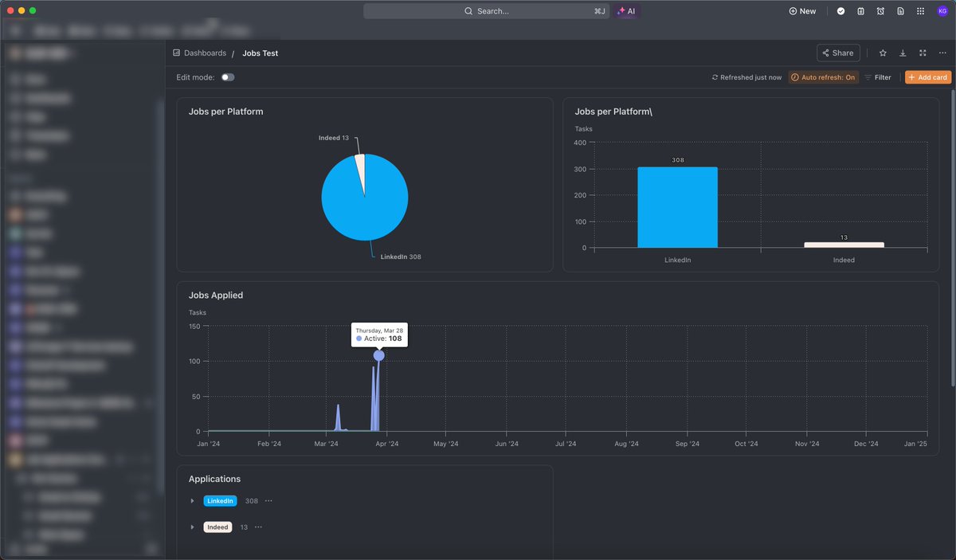Click the Refreshed just now label
Image resolution: width=956 pixels, height=560 pixels.
(750, 77)
